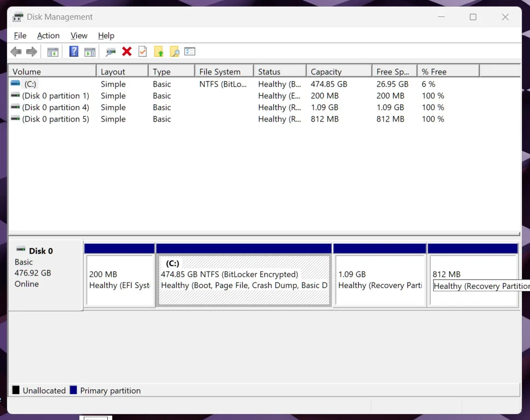Screen dimensions: 530x420
Task: Toggle the console tree pane icon
Action: (x=53, y=52)
